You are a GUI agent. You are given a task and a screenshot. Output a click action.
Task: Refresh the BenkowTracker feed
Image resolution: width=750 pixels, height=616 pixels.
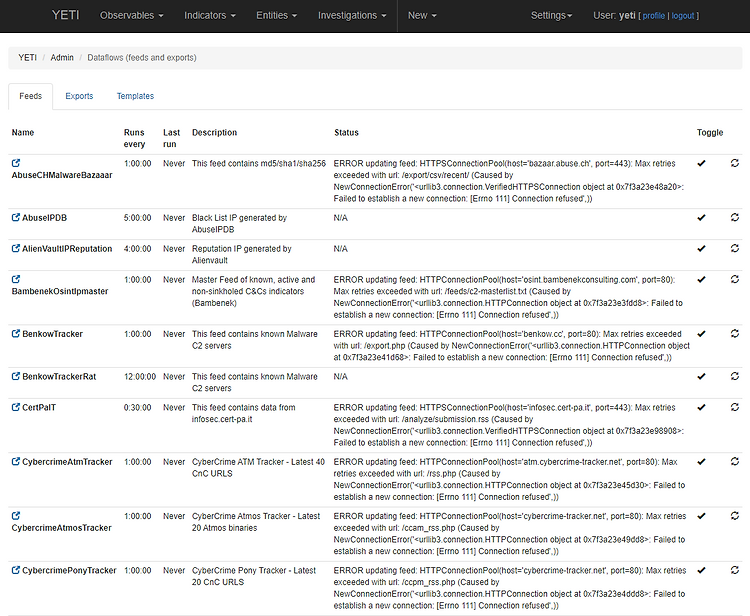pyautogui.click(x=735, y=334)
